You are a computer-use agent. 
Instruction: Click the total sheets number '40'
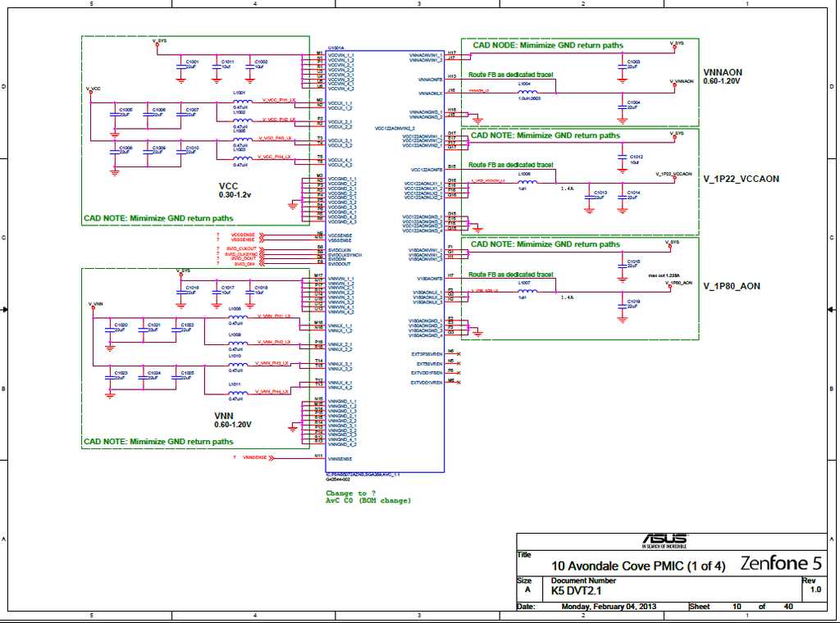point(788,607)
